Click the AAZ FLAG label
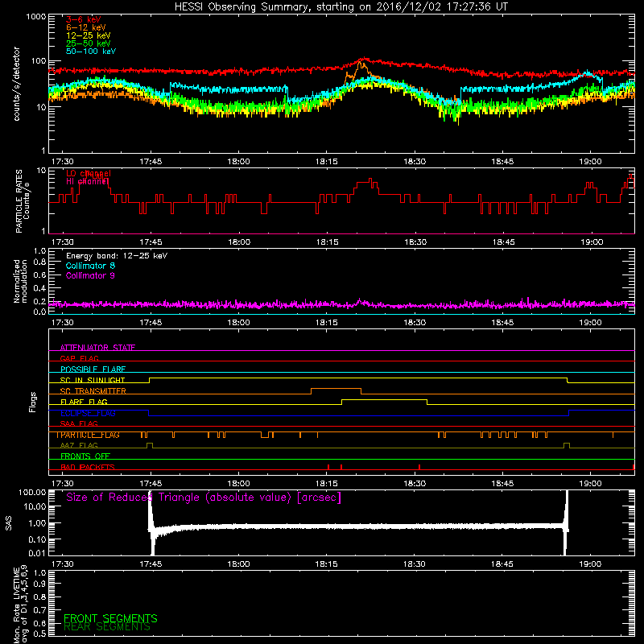The width and height of the screenshot is (644, 644). (79, 446)
